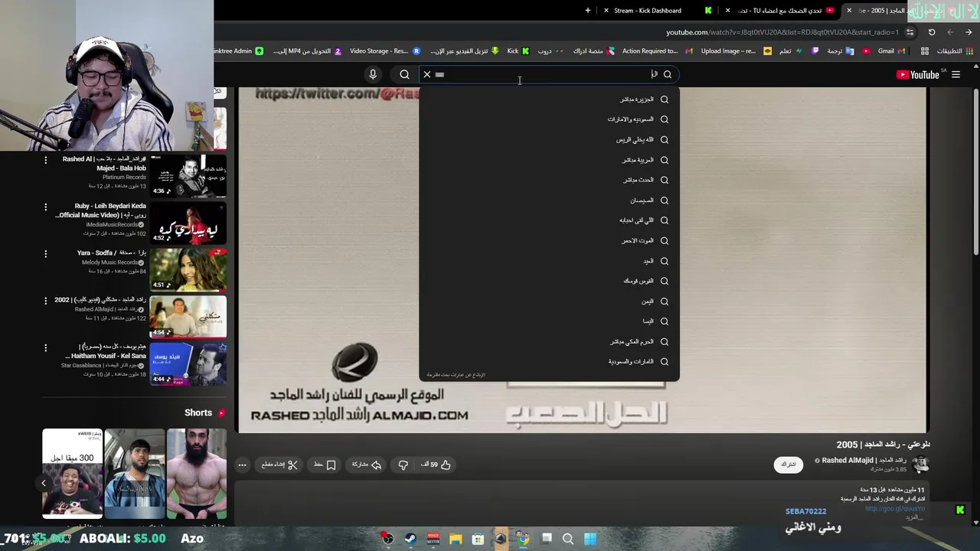Dislike the video with thumbs down
This screenshot has width=980, height=551.
click(403, 465)
